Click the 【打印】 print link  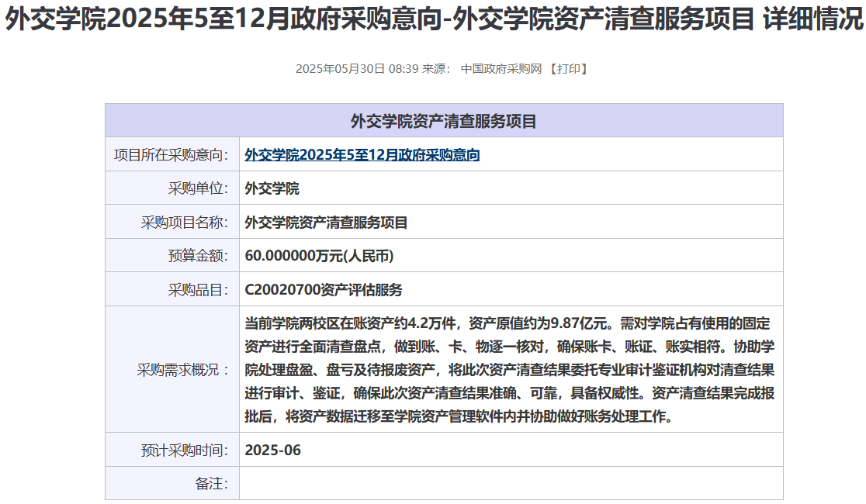click(568, 68)
